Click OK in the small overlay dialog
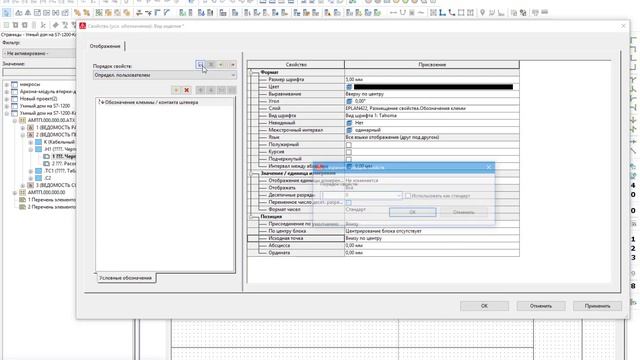 tap(413, 212)
